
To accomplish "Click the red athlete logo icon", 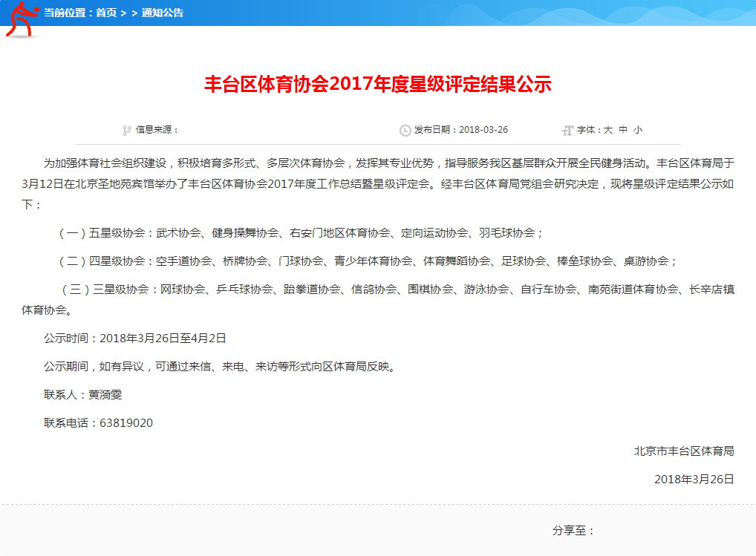I will [x=21, y=18].
